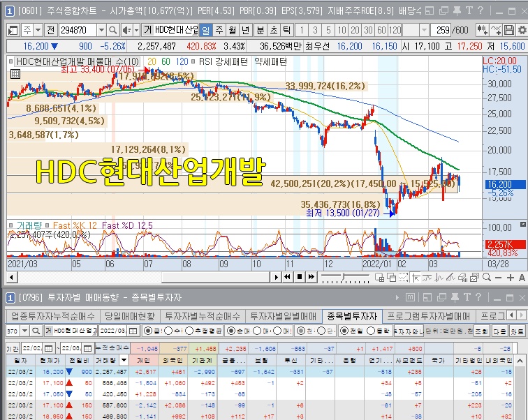
Task: Click the help question mark in the chart title bar
Action: (x=481, y=10)
